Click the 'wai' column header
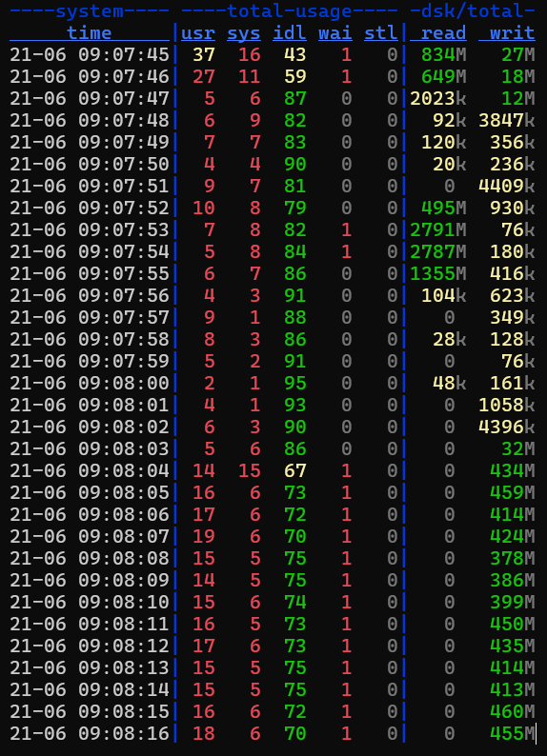 tap(335, 32)
